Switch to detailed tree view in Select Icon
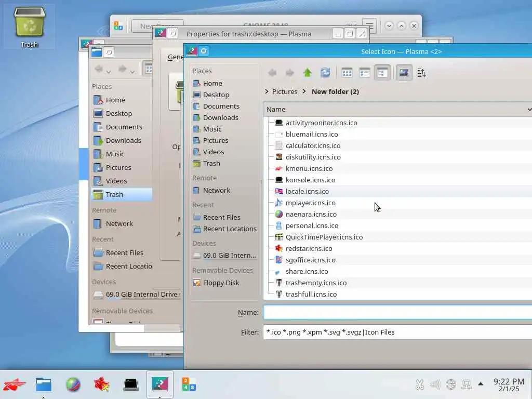Image resolution: width=532 pixels, height=399 pixels. point(382,73)
